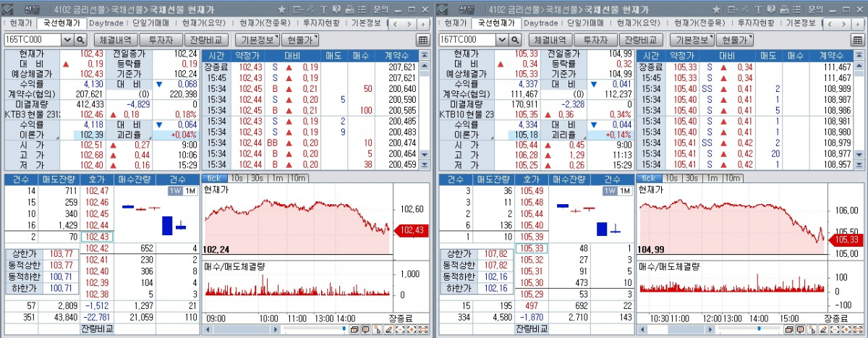This screenshot has height=338, width=868.
Task: Click the link-chain icon in the left window title bar
Action: (310, 9)
